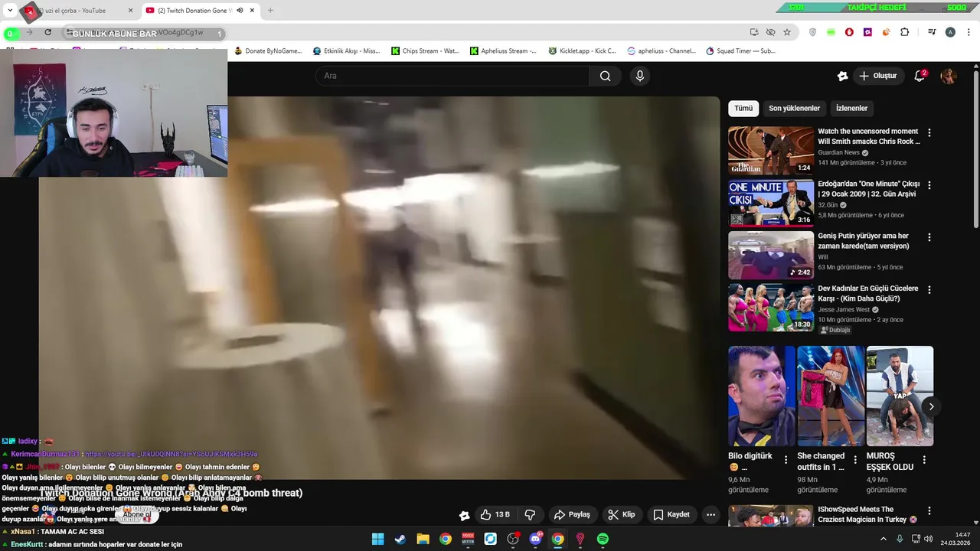980x551 pixels.
Task: Click the YouTube Ara search field
Action: [452, 76]
